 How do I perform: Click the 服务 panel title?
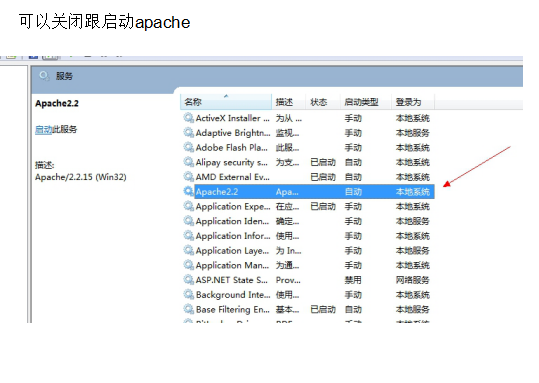pyautogui.click(x=64, y=76)
